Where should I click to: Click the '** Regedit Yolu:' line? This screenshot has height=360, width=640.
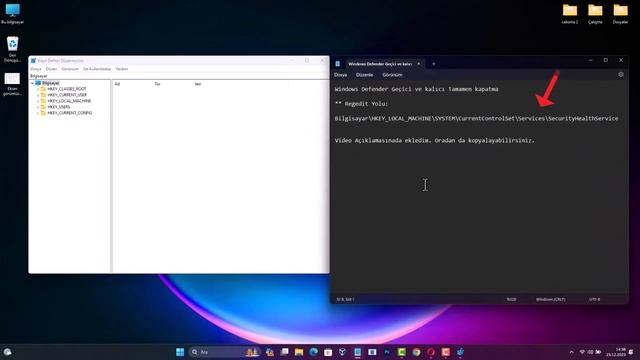click(x=361, y=104)
